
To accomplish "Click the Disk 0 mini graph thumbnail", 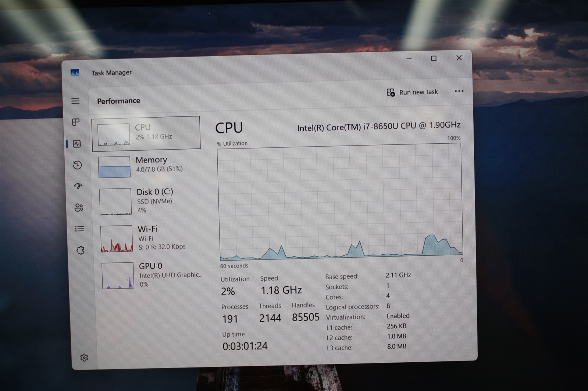I will [115, 202].
